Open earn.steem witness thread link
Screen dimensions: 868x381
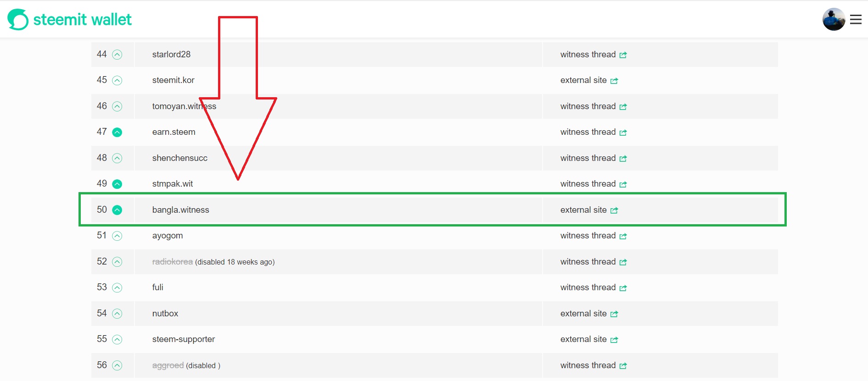[x=594, y=132]
